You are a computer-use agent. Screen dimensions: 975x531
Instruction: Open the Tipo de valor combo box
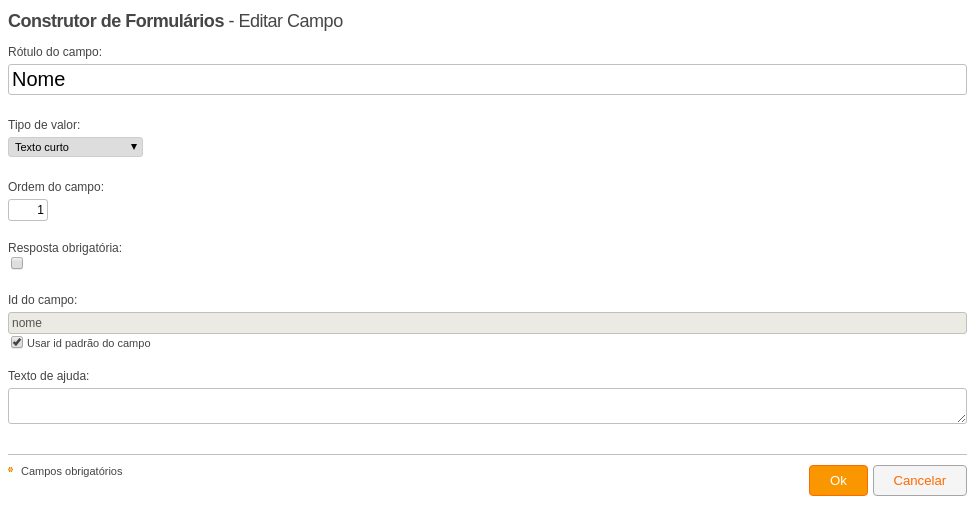(x=75, y=147)
